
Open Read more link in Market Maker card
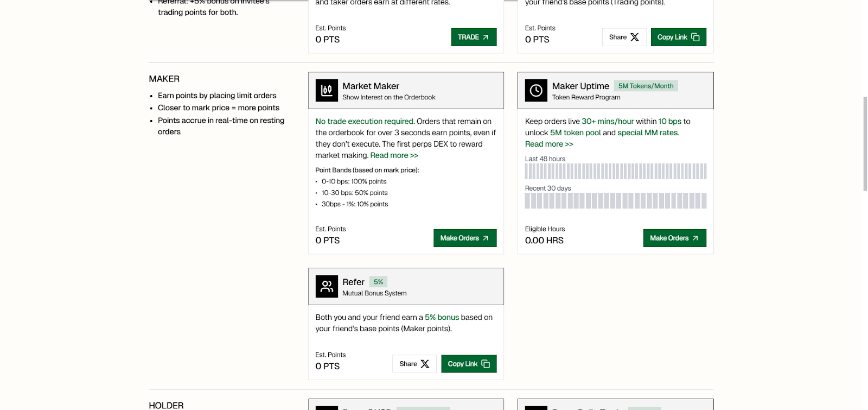click(394, 155)
